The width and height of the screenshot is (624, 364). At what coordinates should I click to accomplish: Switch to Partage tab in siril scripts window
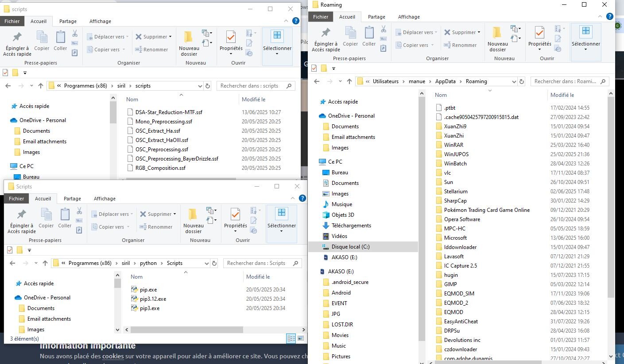tap(68, 21)
